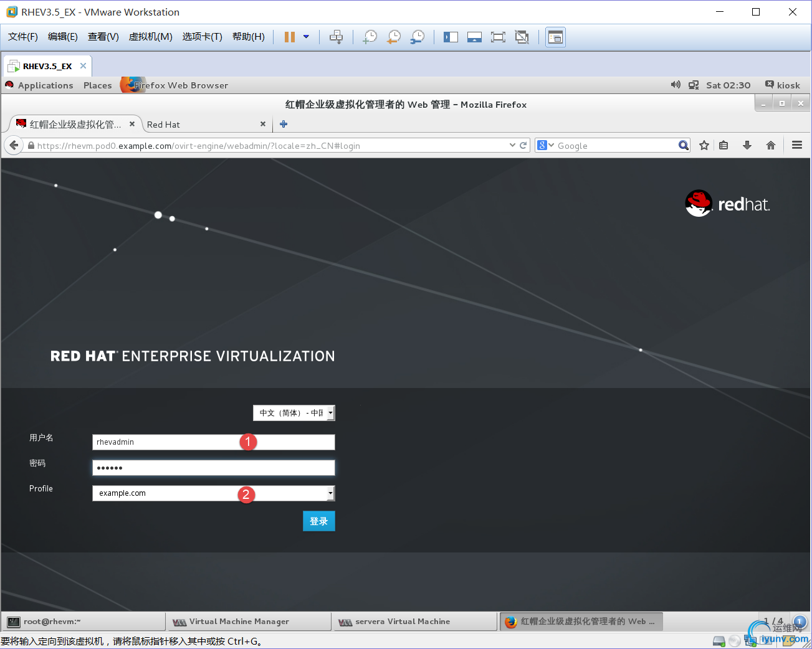Reload the current Firefox page
812x649 pixels.
523,145
